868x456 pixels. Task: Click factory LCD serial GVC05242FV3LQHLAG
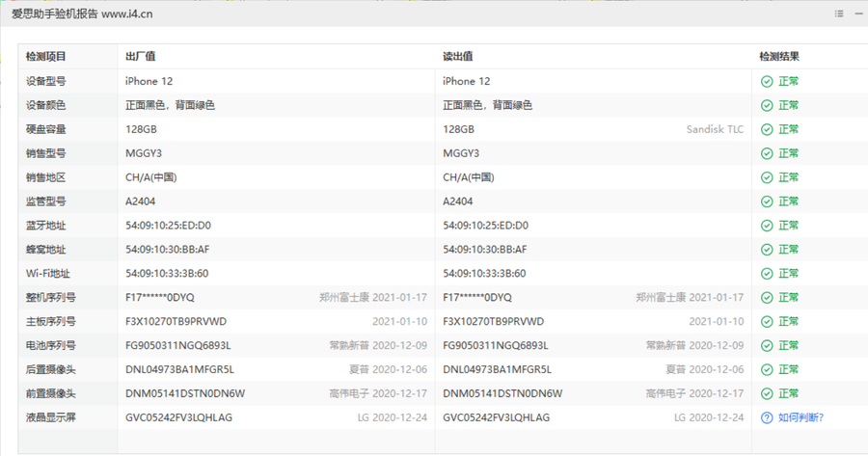pyautogui.click(x=178, y=417)
